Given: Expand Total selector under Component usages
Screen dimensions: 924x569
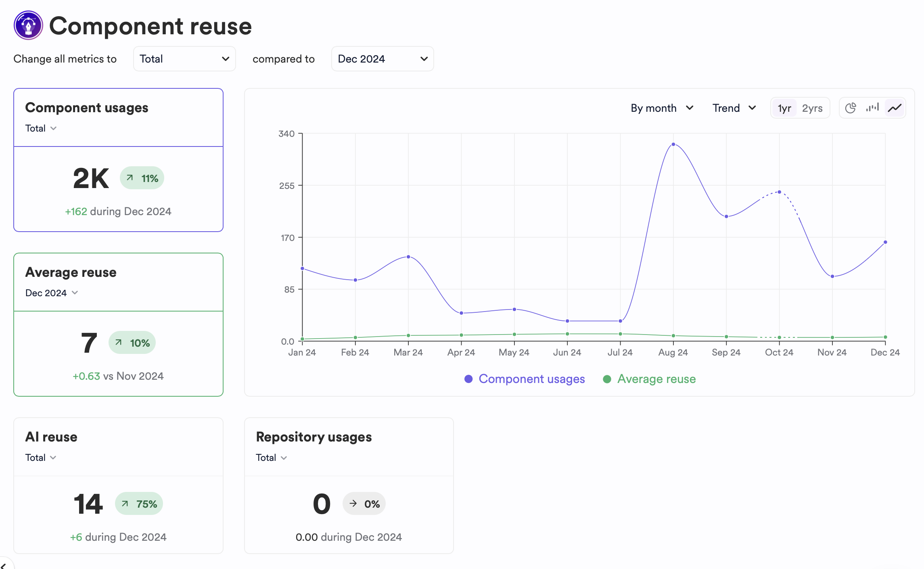Looking at the screenshot, I should [x=41, y=128].
